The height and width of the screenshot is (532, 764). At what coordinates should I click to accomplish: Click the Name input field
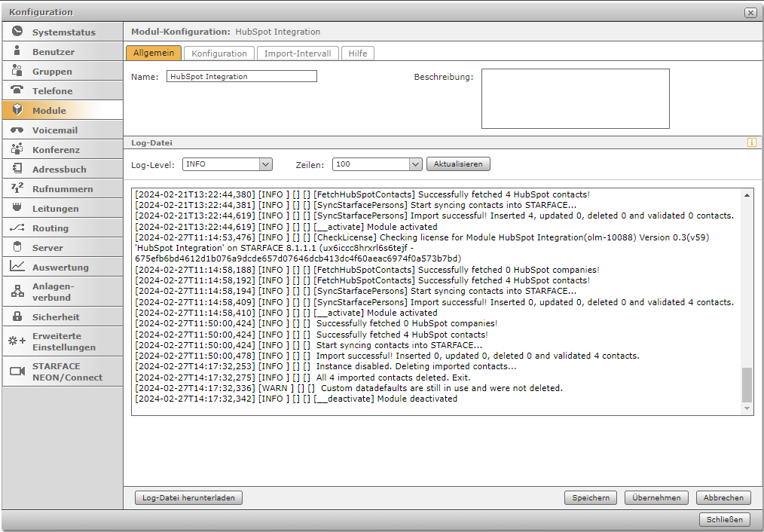pos(241,76)
